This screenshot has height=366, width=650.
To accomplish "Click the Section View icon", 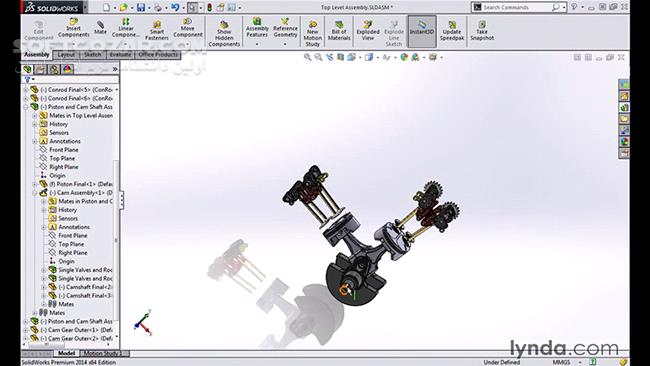I will 340,57.
